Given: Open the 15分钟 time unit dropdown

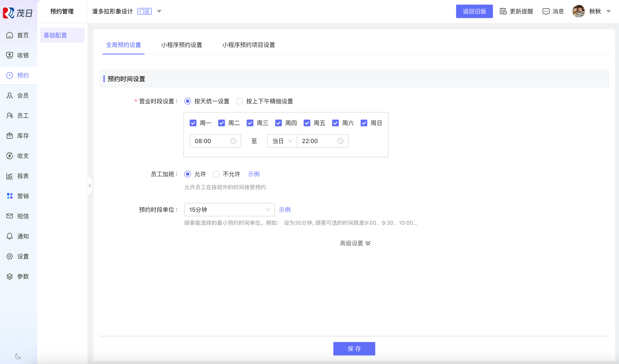Looking at the screenshot, I should click(229, 210).
